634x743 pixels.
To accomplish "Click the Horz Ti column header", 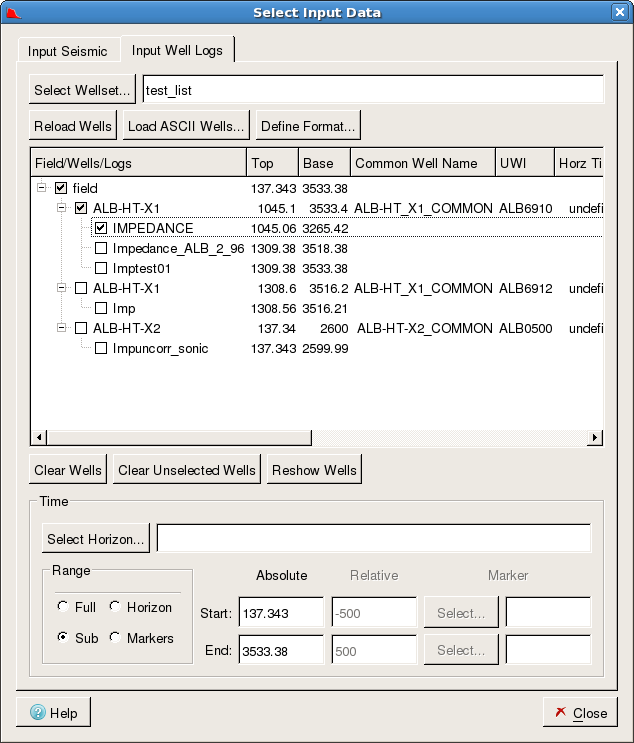I will 579,163.
